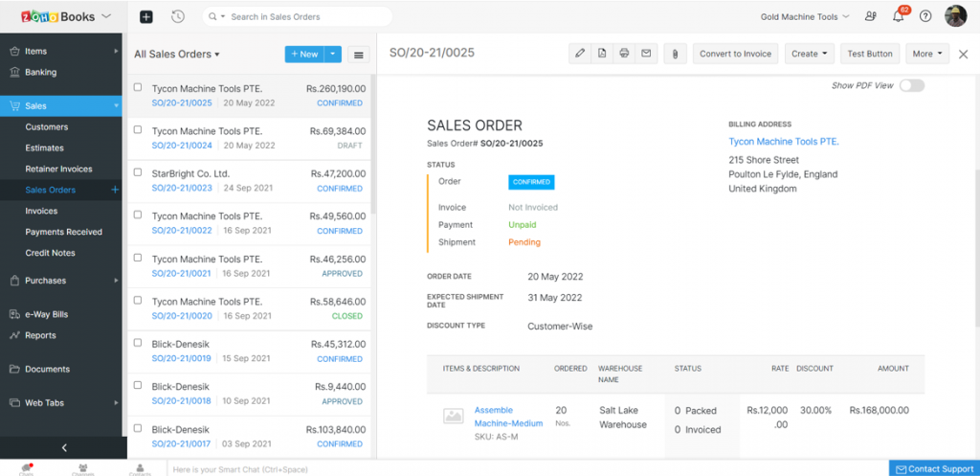
Task: Click the Test Button
Action: pos(869,54)
